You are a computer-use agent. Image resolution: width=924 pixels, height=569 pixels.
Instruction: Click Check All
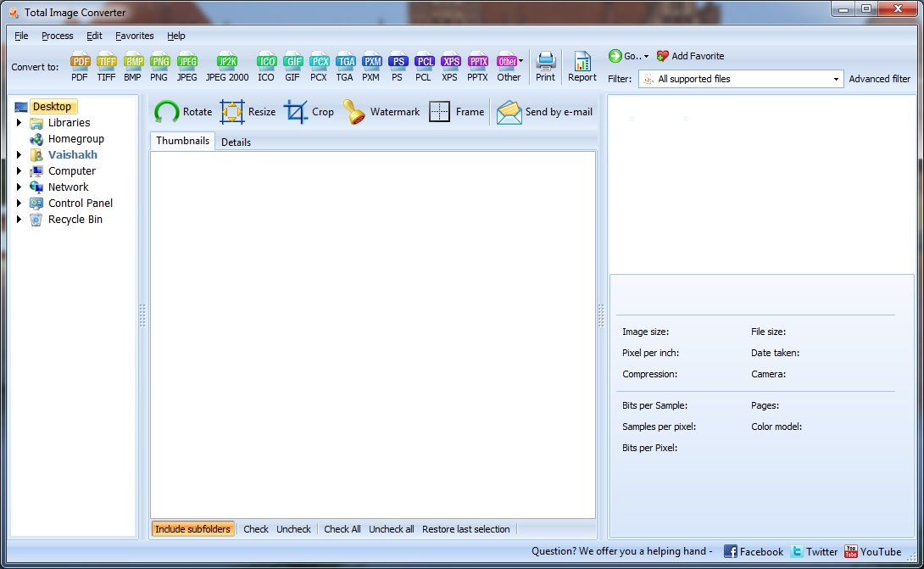pyautogui.click(x=342, y=529)
